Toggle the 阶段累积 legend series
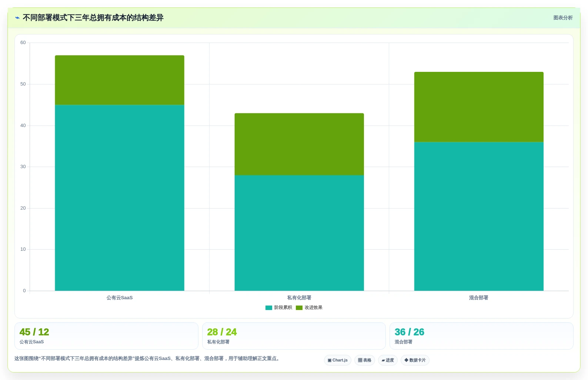The width and height of the screenshot is (588, 380). [x=279, y=308]
